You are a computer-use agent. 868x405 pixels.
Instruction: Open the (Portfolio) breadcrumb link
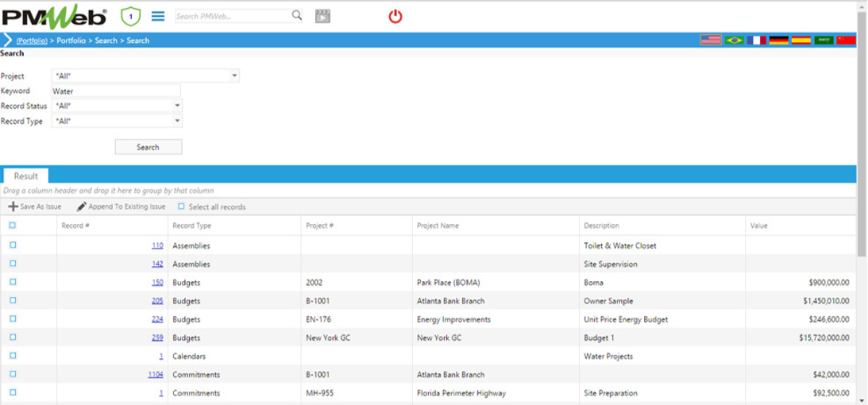pos(32,40)
